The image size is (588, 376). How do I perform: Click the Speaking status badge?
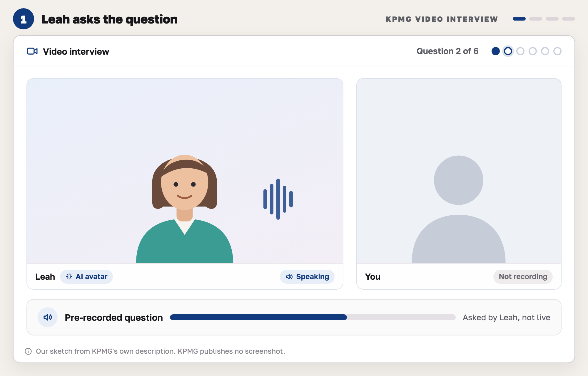[x=307, y=277]
